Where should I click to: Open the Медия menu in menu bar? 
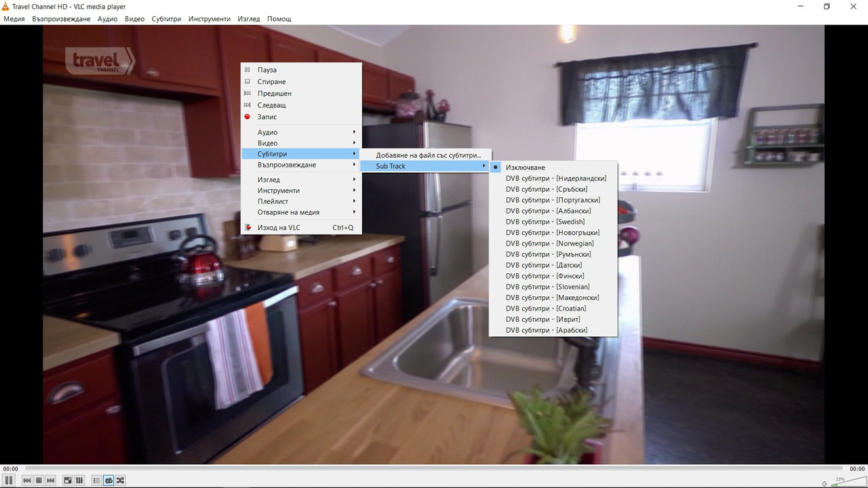[14, 19]
